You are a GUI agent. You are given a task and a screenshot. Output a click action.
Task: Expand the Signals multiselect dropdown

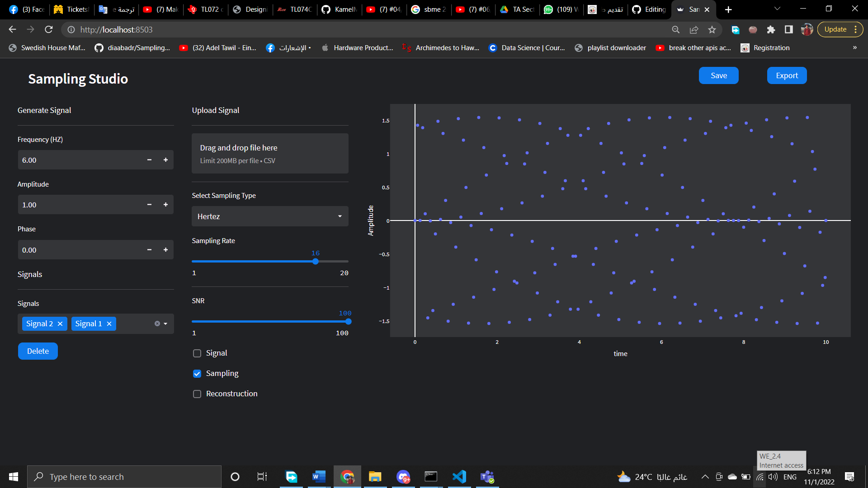165,324
